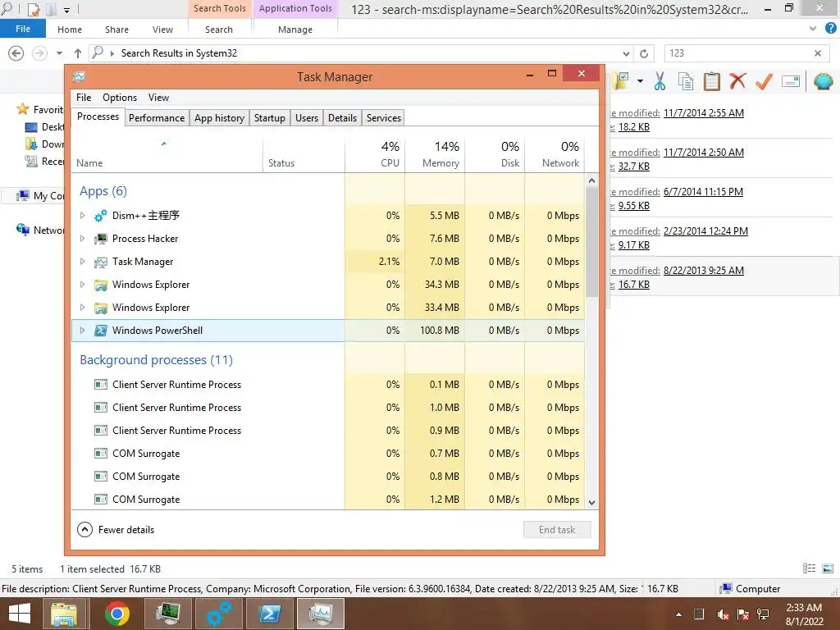Click the Task Manager scrollbar up arrow
840x630 pixels.
592,180
